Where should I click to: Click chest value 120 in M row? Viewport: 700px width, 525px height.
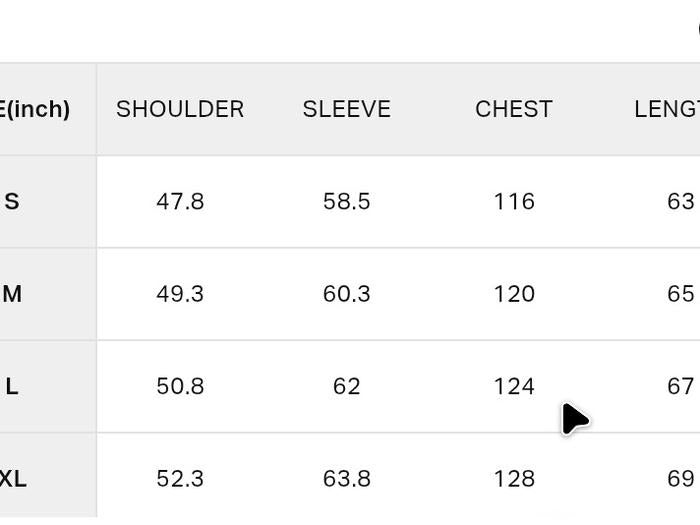point(514,294)
